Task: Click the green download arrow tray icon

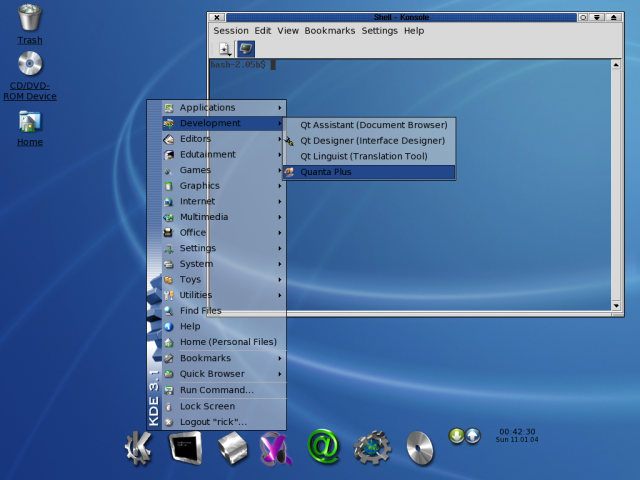Action: point(456,436)
